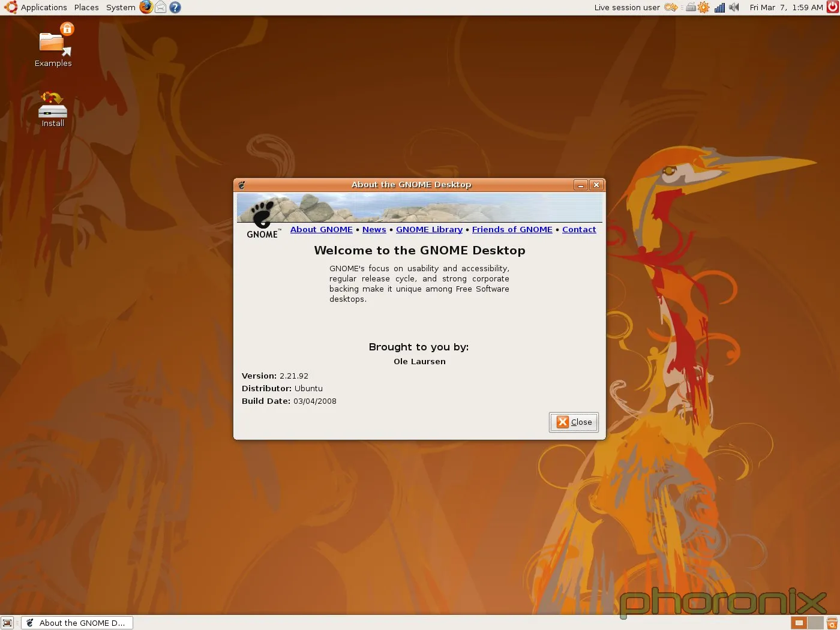Open the keyboard tray icon
Screen dimensions: 840x630
click(691, 7)
